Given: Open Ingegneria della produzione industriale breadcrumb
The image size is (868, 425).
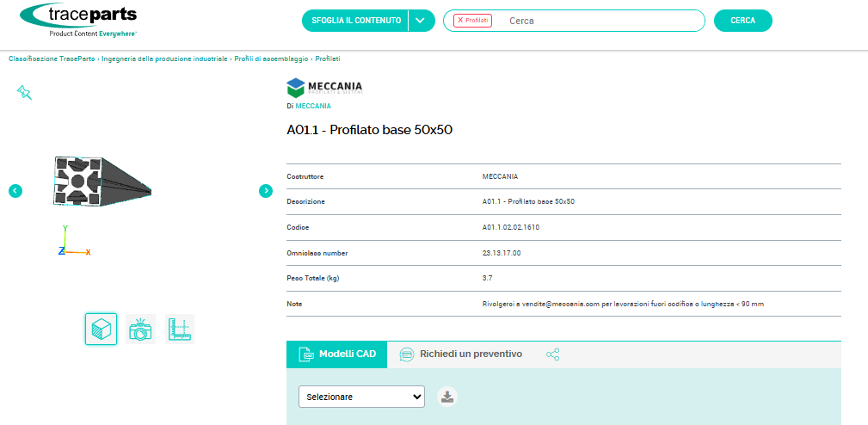Looking at the screenshot, I should tap(164, 59).
